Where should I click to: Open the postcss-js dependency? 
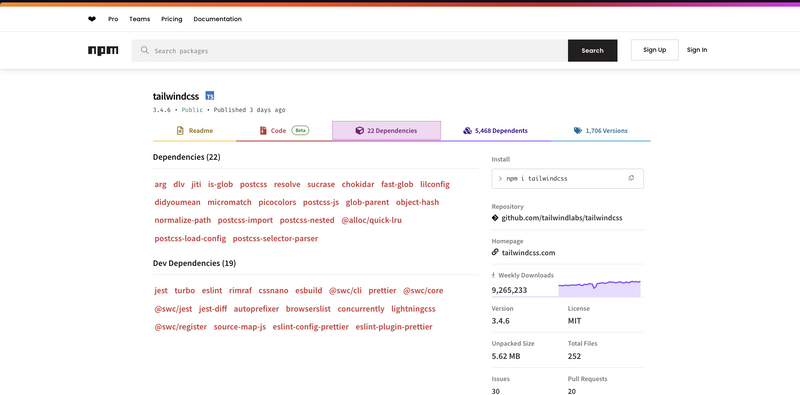click(x=321, y=202)
